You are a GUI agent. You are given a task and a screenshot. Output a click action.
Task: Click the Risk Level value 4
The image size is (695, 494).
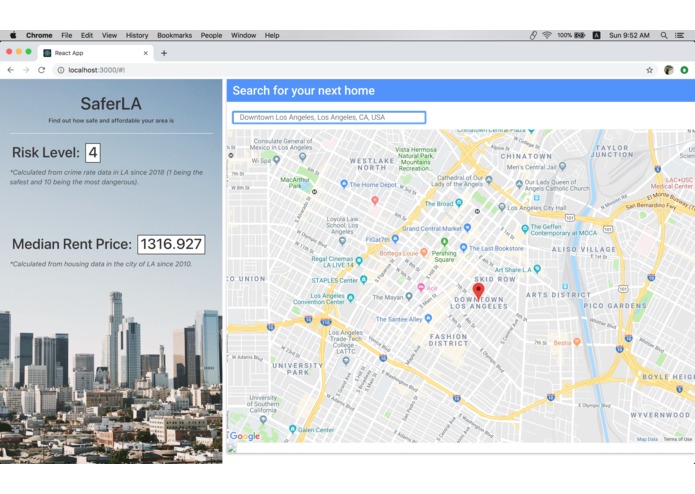[x=93, y=153]
